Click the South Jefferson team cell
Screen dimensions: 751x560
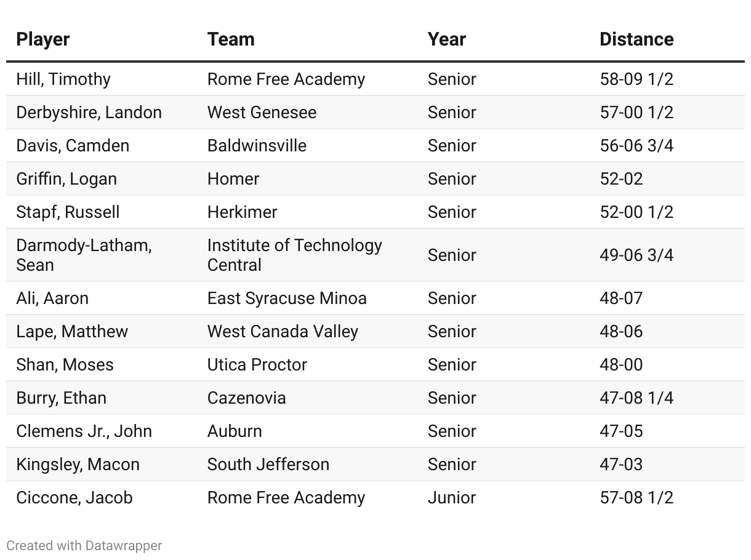coord(268,465)
